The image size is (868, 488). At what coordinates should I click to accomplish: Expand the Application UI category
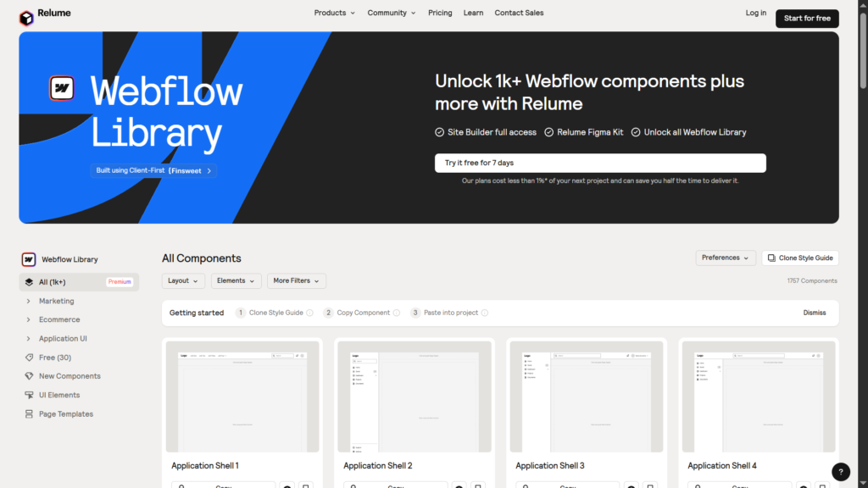[x=29, y=339]
